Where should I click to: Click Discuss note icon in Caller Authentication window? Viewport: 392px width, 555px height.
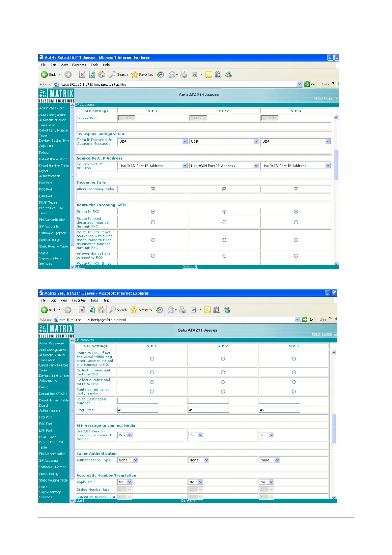click(x=207, y=310)
